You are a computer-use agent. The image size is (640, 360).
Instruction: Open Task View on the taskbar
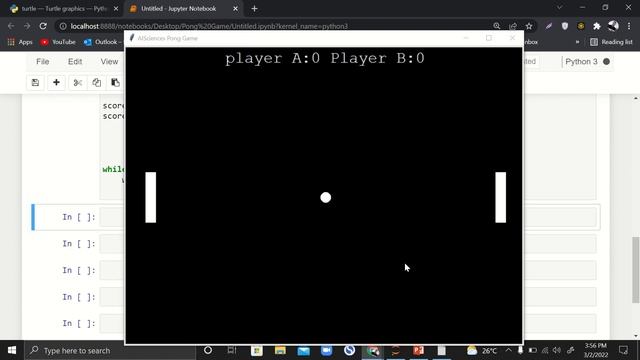click(231, 350)
